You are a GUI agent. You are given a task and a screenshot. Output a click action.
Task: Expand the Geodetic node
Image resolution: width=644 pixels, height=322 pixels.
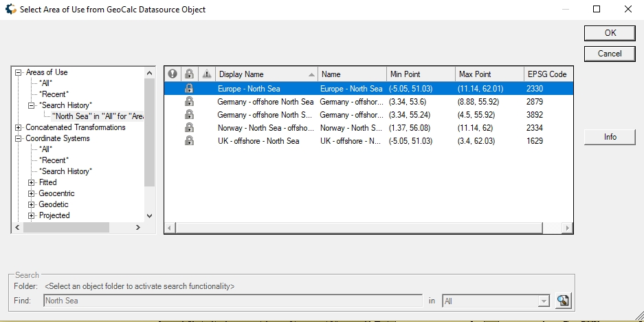[31, 205]
